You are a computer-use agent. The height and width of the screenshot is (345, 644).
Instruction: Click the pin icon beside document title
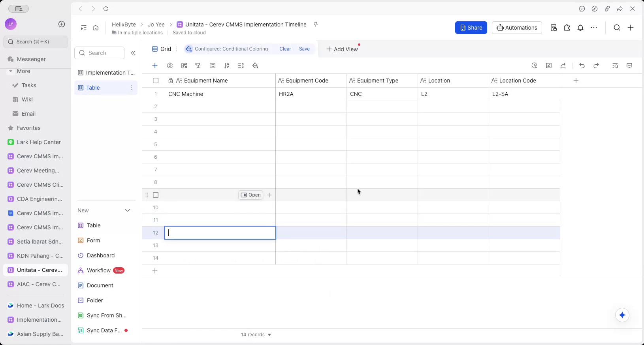(316, 24)
